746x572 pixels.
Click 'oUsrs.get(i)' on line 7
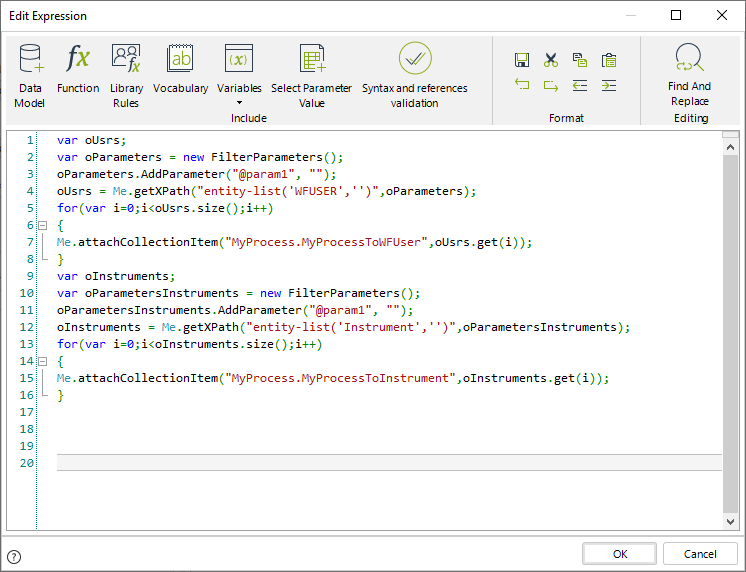[477, 242]
